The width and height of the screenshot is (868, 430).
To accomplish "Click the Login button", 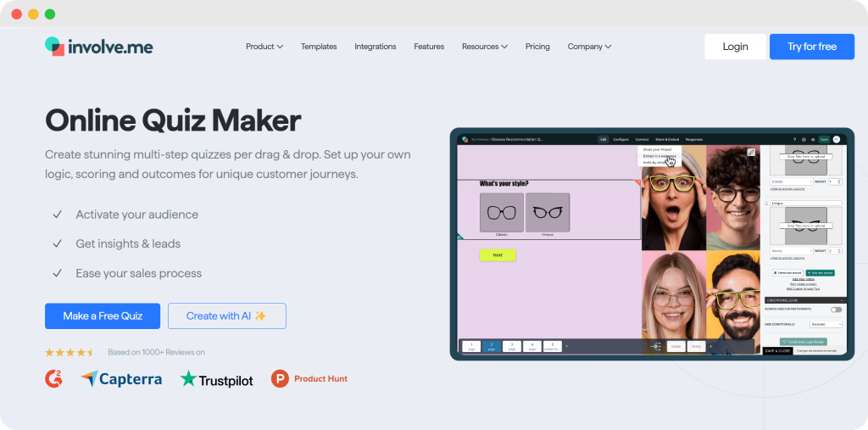I will tap(735, 47).
